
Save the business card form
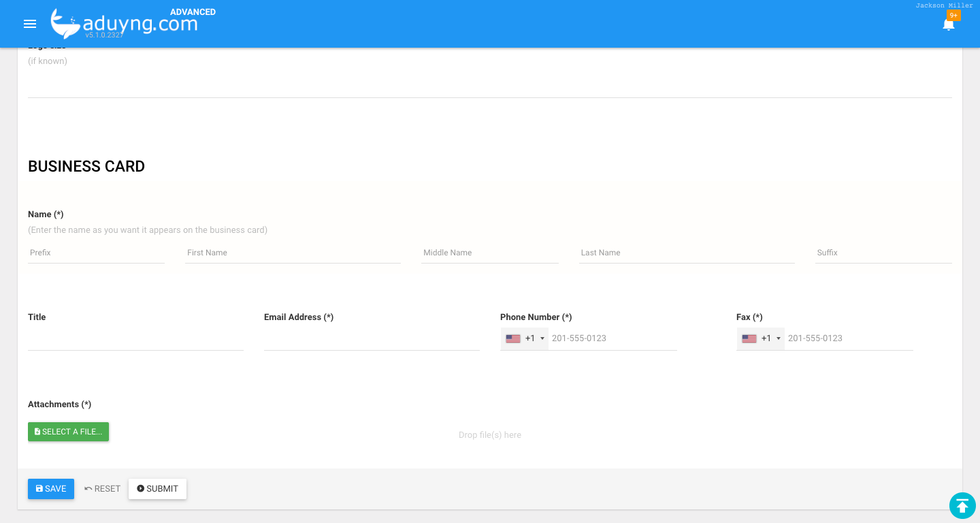(50, 488)
